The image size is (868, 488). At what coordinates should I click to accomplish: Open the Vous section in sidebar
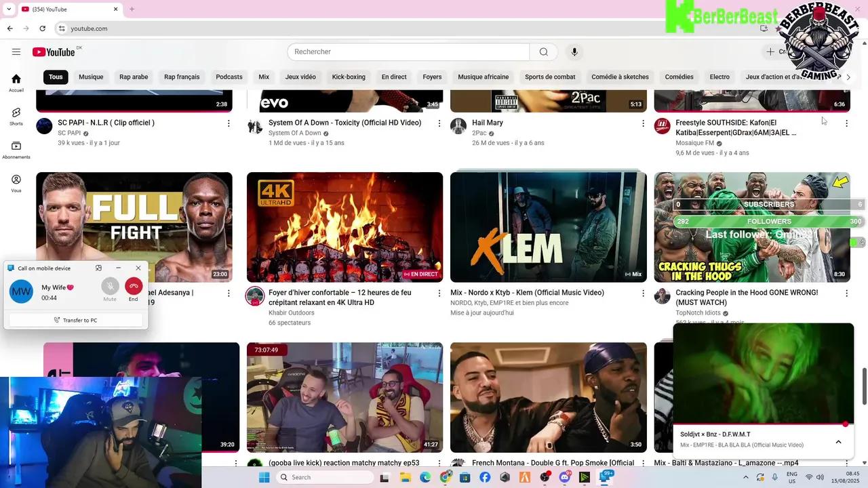click(x=16, y=184)
